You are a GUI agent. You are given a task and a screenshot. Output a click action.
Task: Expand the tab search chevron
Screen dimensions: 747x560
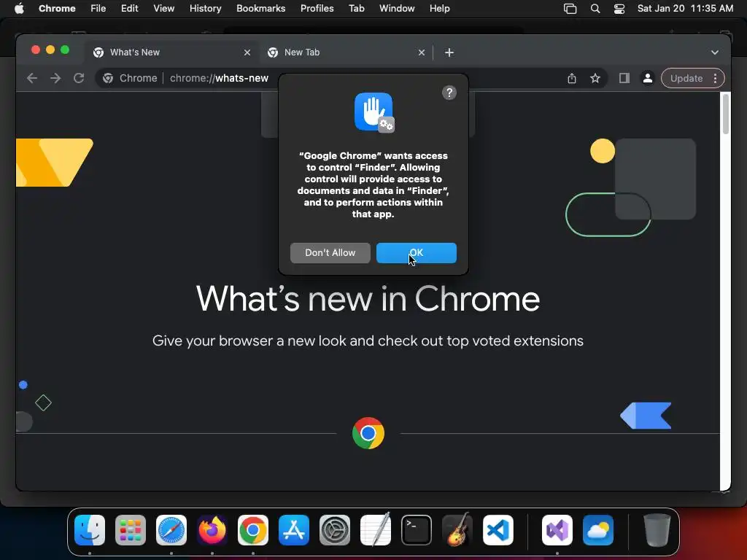(x=715, y=52)
